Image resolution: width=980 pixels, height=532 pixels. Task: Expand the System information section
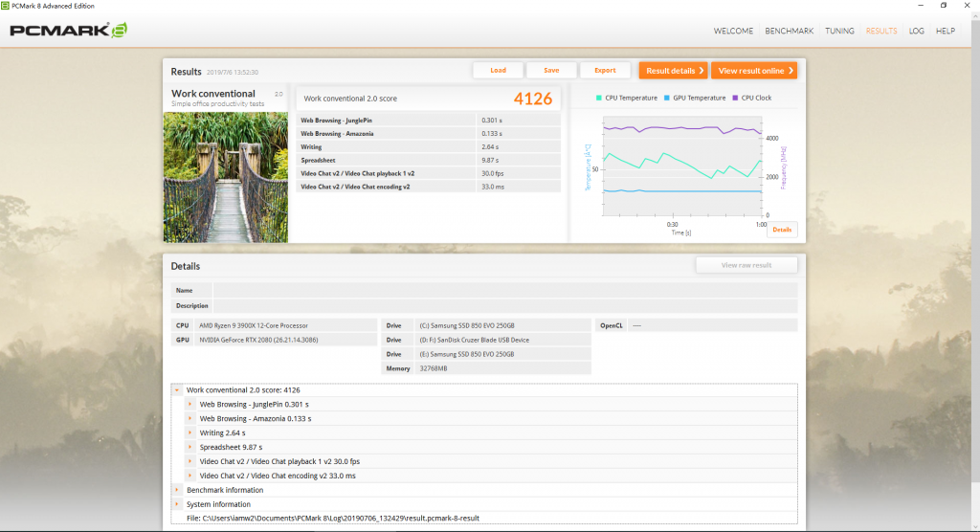(x=177, y=504)
